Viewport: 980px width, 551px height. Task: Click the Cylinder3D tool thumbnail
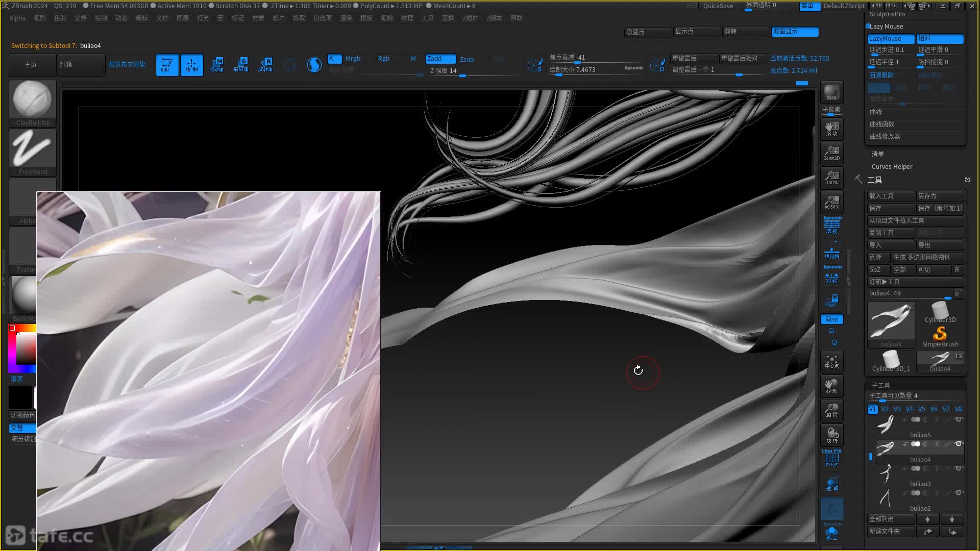(940, 312)
